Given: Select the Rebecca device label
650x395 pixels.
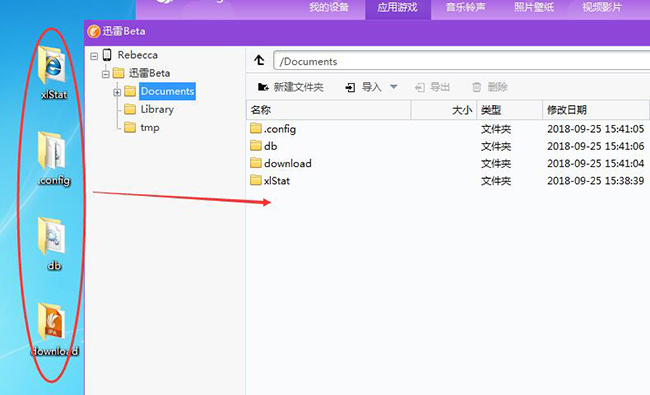Looking at the screenshot, I should pos(138,55).
